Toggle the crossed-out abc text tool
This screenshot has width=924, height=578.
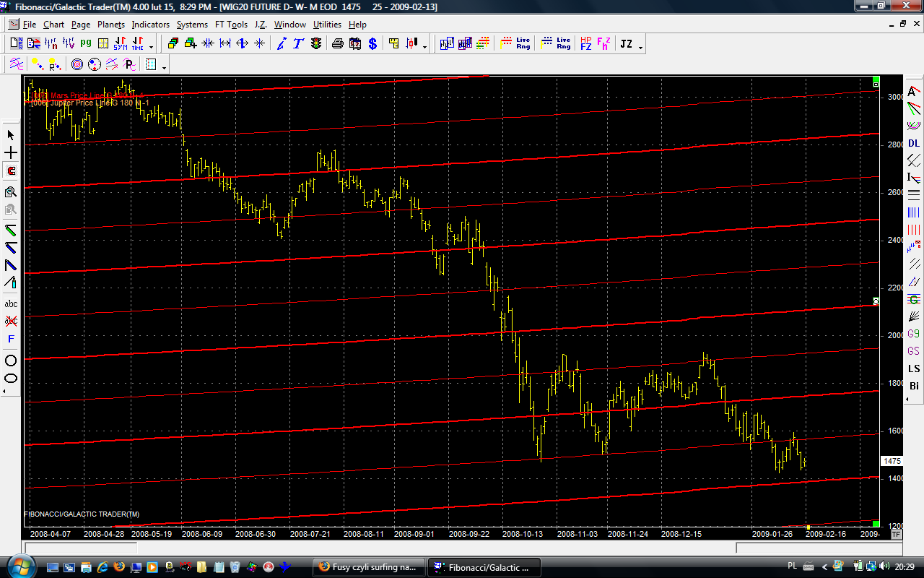(x=11, y=321)
